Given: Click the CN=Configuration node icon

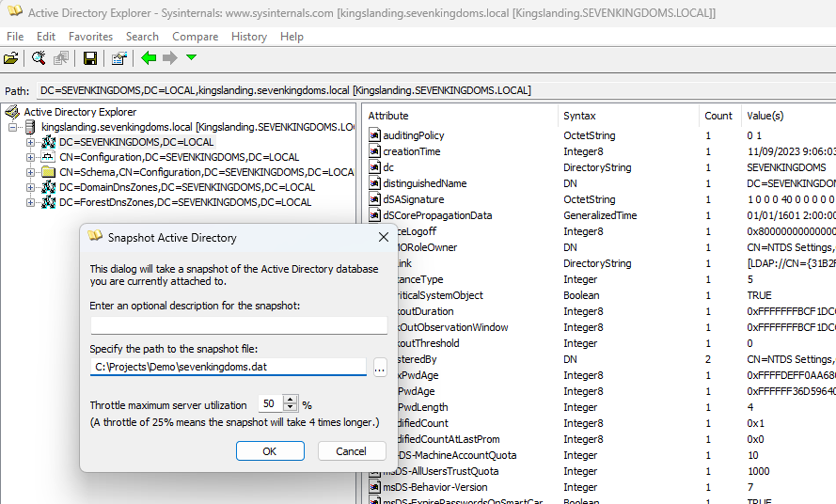Looking at the screenshot, I should [x=49, y=157].
